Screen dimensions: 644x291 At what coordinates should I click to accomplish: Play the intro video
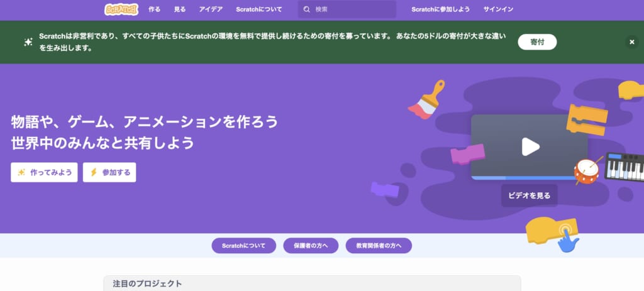point(530,147)
